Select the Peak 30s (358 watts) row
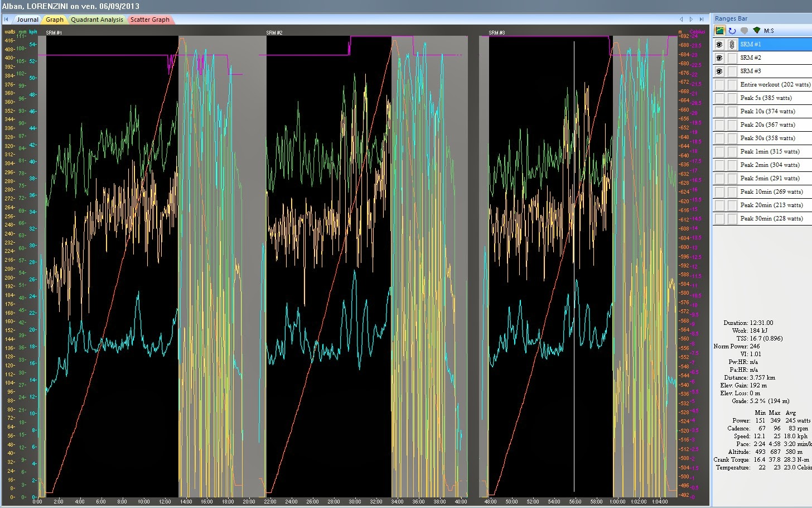Viewport: 812px width, 508px height. click(762, 138)
